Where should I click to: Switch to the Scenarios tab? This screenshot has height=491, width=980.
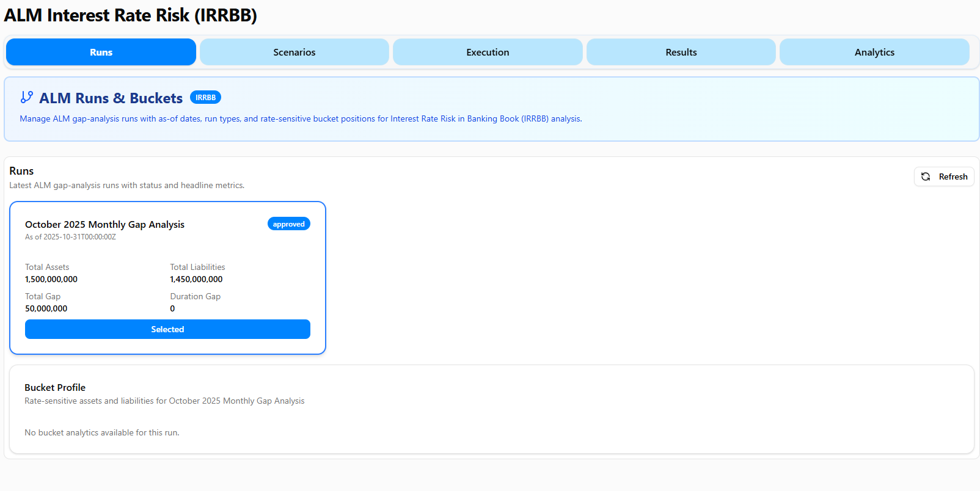click(x=294, y=53)
